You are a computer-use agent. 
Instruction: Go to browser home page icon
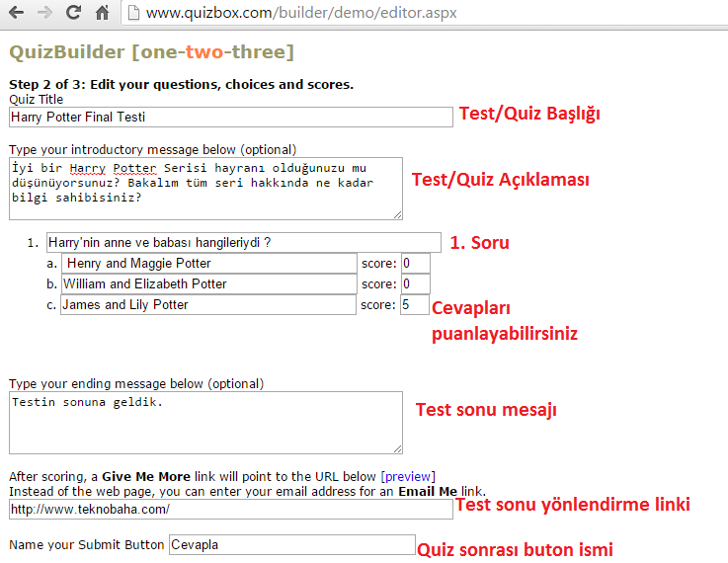102,12
